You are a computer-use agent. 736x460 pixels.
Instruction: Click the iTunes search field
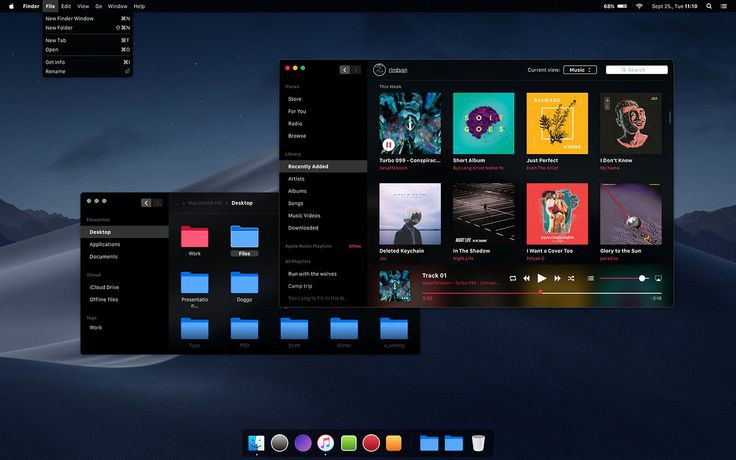[x=636, y=69]
